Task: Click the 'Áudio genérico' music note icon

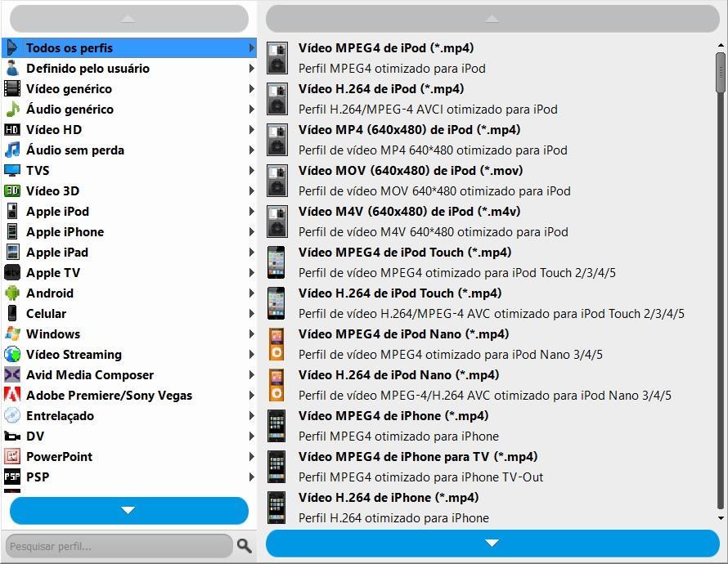Action: point(12,109)
